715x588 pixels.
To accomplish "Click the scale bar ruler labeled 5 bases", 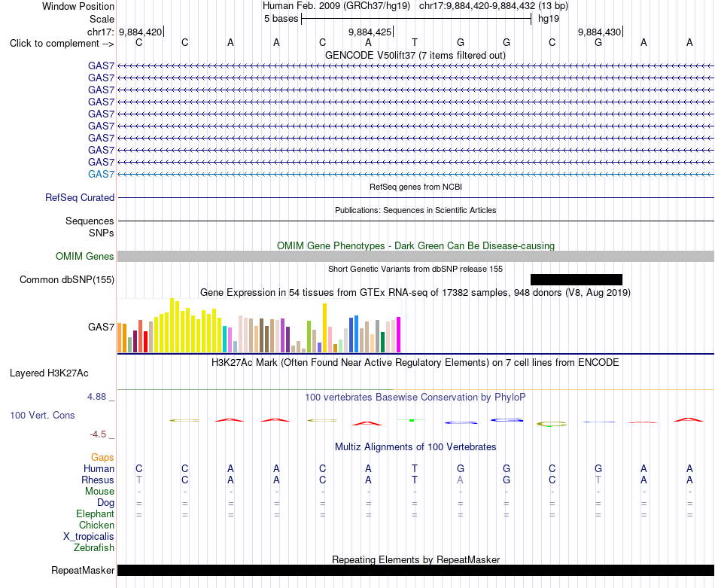I will point(416,19).
